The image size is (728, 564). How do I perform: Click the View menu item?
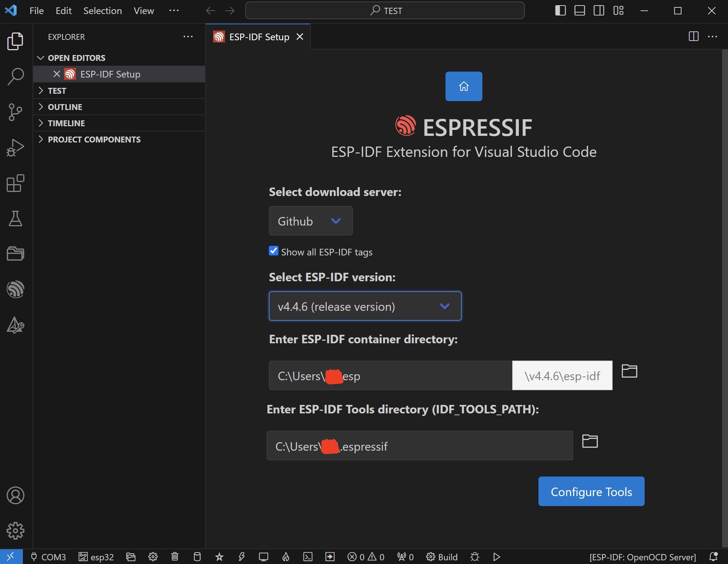143,10
